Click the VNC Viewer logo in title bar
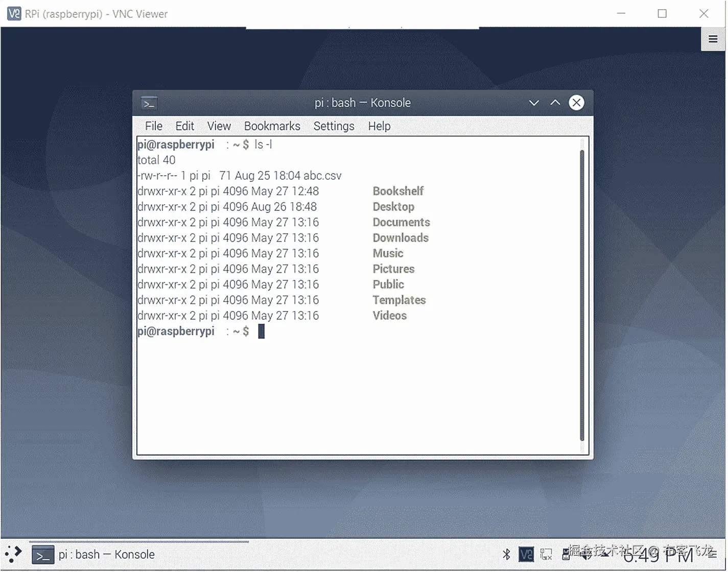Image resolution: width=728 pixels, height=572 pixels. pyautogui.click(x=14, y=14)
